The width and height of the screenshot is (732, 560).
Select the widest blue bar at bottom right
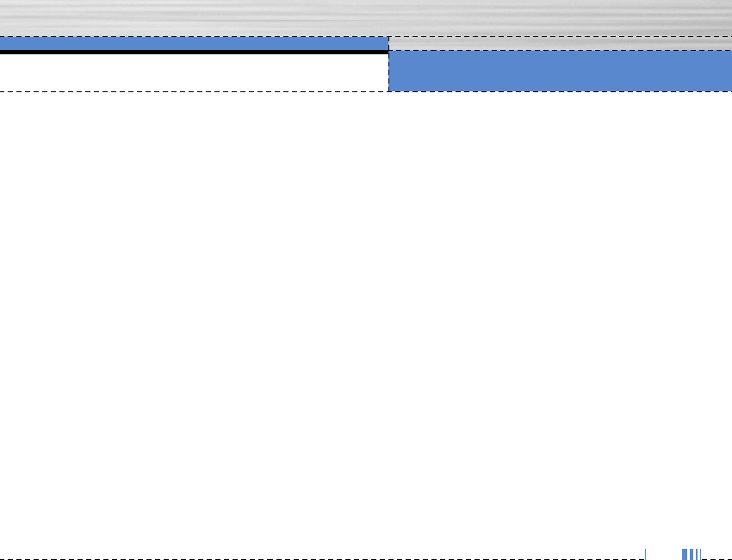click(685, 554)
